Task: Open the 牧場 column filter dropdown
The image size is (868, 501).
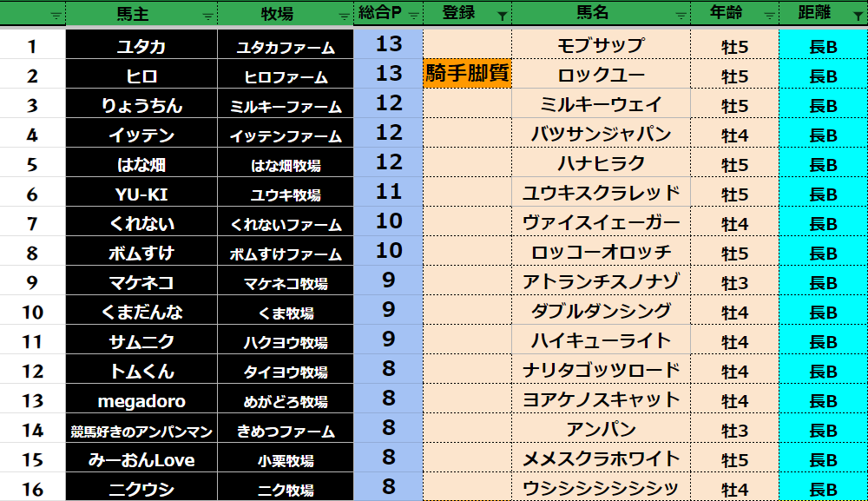Action: [344, 15]
